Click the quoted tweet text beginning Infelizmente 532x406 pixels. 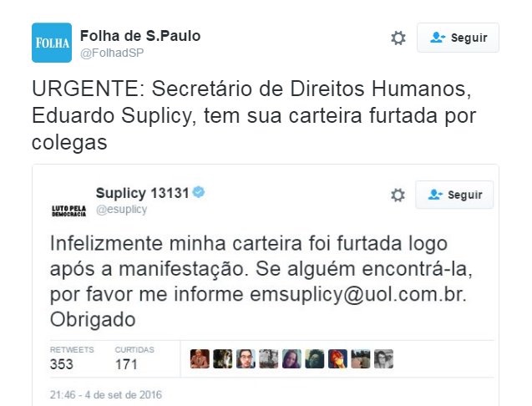click(261, 282)
